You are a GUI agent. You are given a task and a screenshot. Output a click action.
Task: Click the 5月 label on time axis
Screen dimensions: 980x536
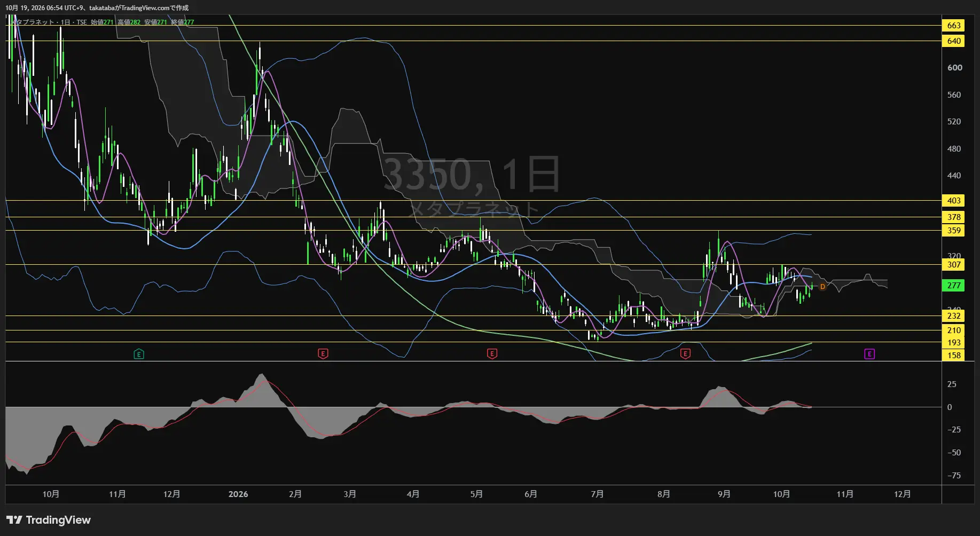click(476, 494)
